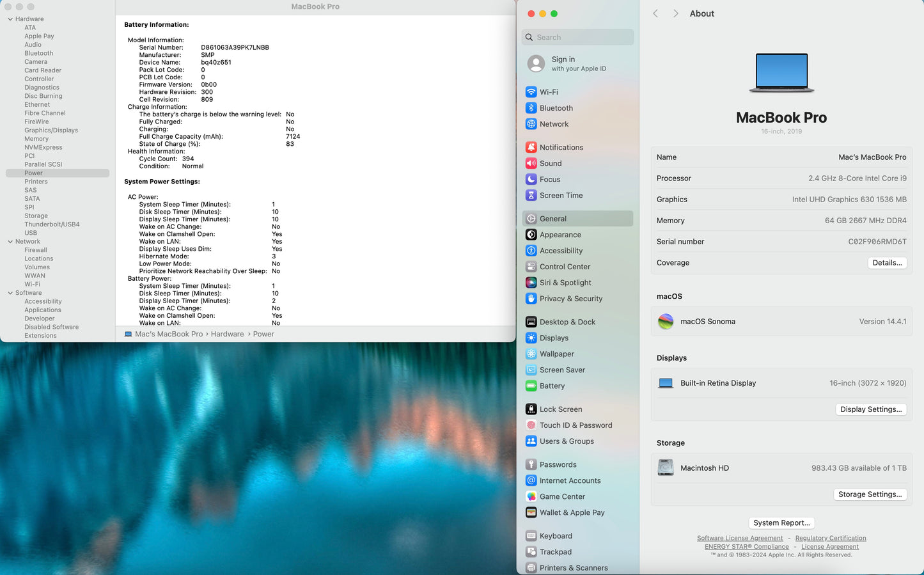Collapse the Network section in System Information
Screen dimensions: 924x575
point(10,242)
